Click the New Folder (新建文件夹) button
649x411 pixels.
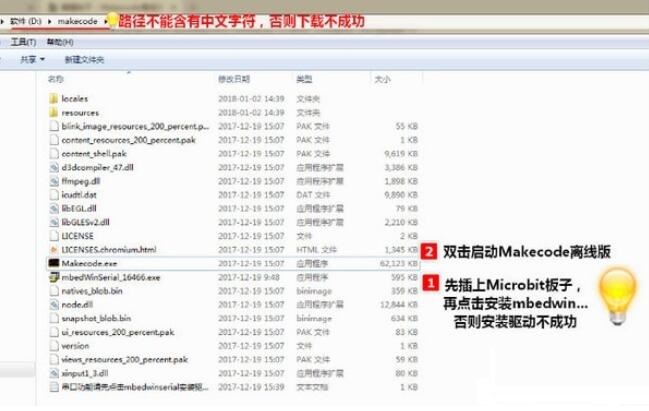(84, 60)
